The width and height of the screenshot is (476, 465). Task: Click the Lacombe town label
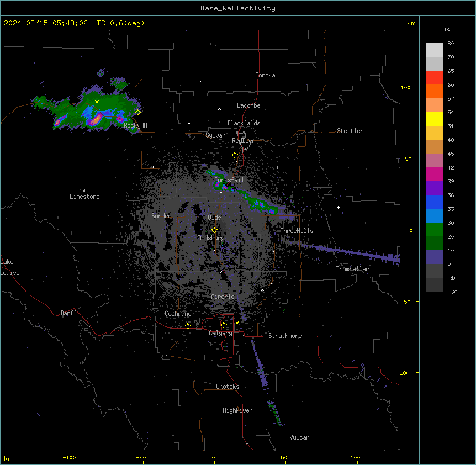coord(248,105)
